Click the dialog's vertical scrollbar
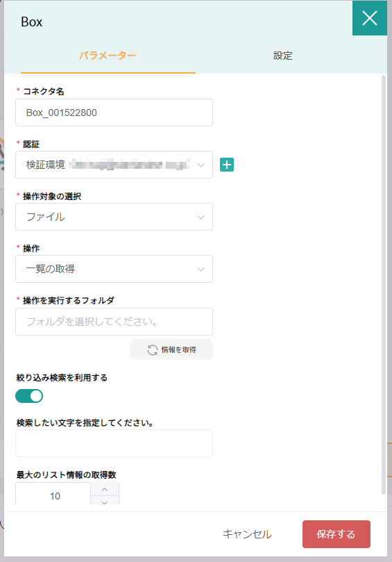Screen dimensions: 392x562 384,285
